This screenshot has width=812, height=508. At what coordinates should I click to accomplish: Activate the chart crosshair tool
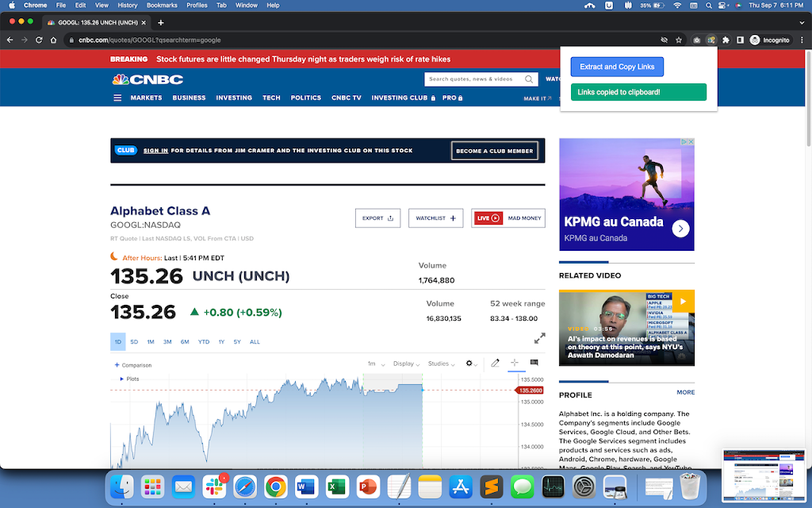(514, 362)
